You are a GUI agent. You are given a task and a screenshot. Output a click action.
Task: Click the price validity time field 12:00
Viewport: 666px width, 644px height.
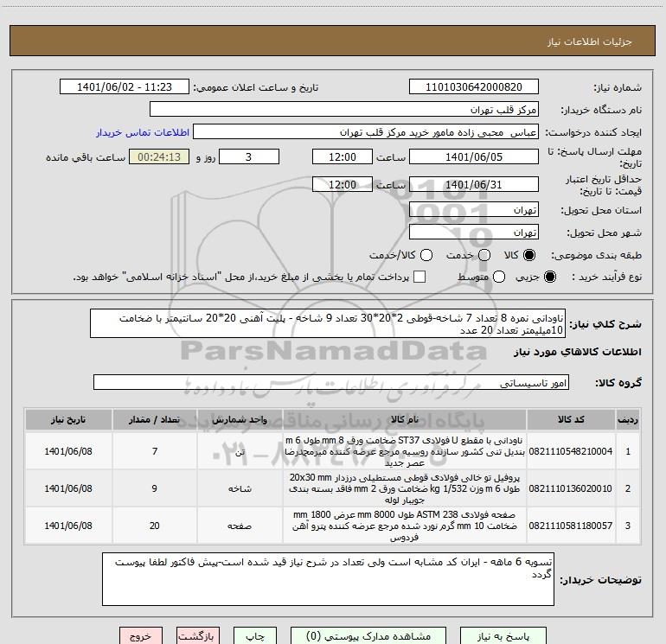343,184
